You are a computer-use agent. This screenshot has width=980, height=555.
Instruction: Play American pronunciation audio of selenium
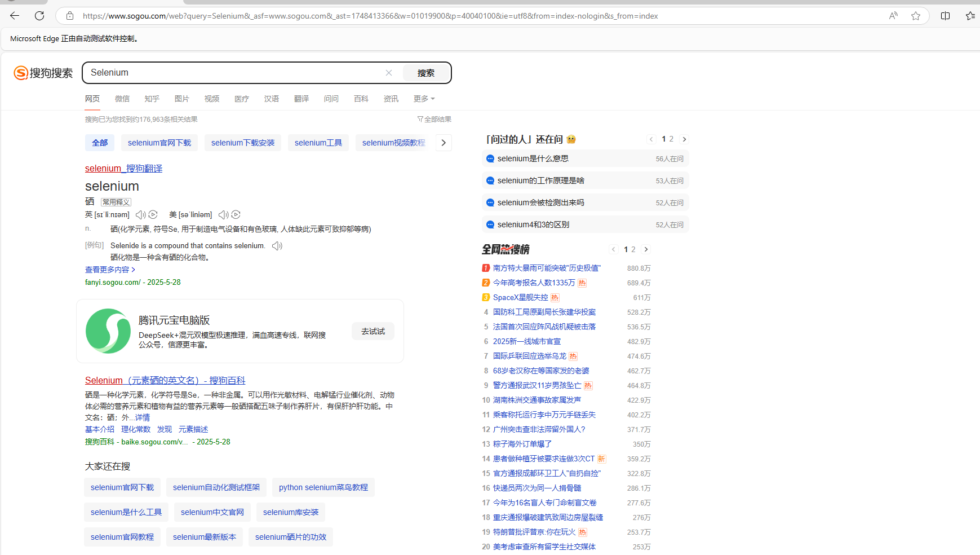(223, 215)
